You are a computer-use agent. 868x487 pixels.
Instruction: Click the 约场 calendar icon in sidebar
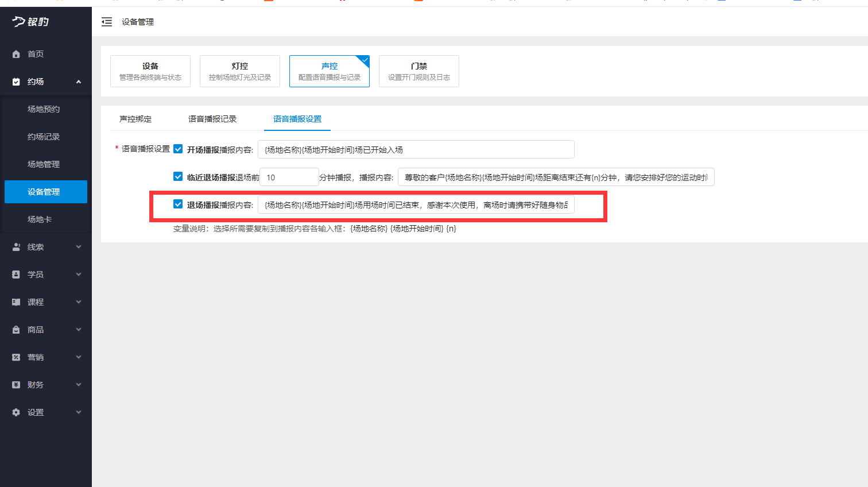pos(15,81)
